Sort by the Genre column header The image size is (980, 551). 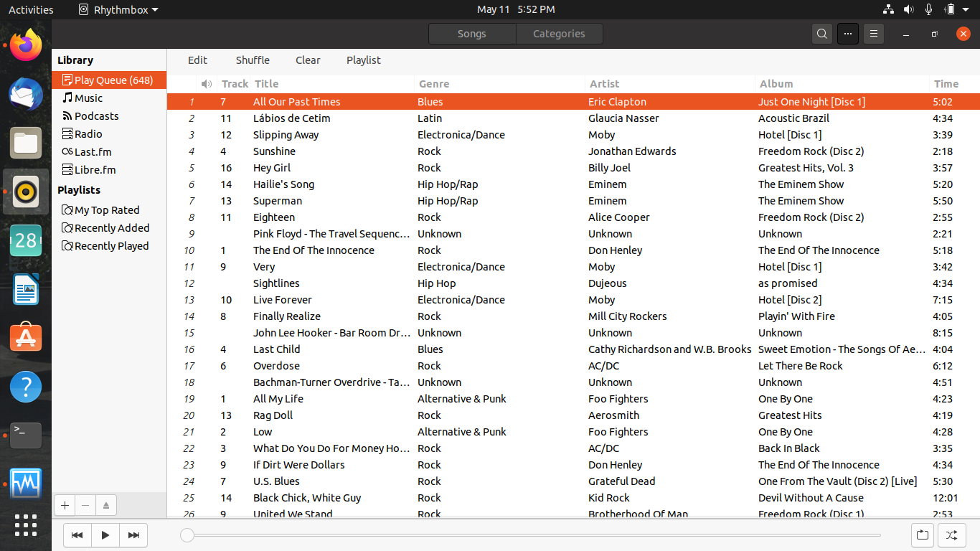[499, 84]
